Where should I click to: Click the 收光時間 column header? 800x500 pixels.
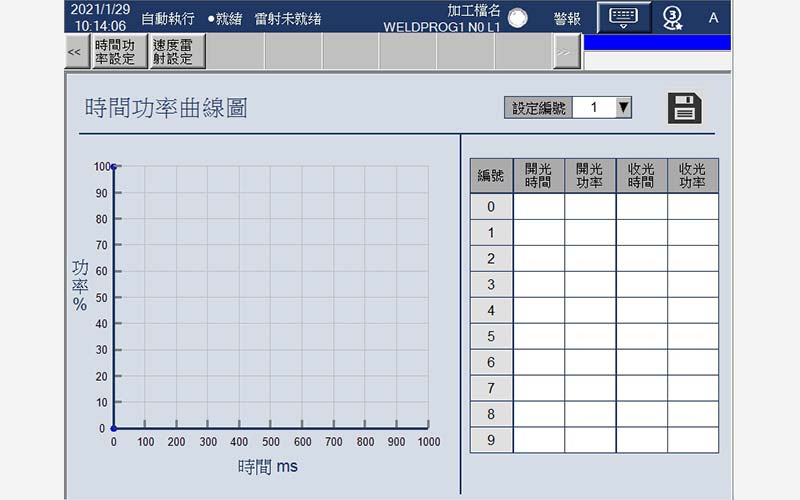[642, 176]
